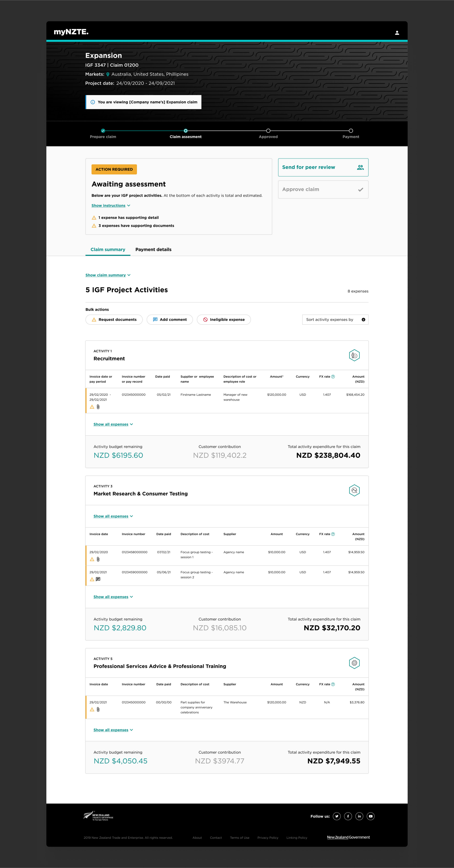454x868 pixels.
Task: Open the user profile icon in header
Action: coord(397,33)
